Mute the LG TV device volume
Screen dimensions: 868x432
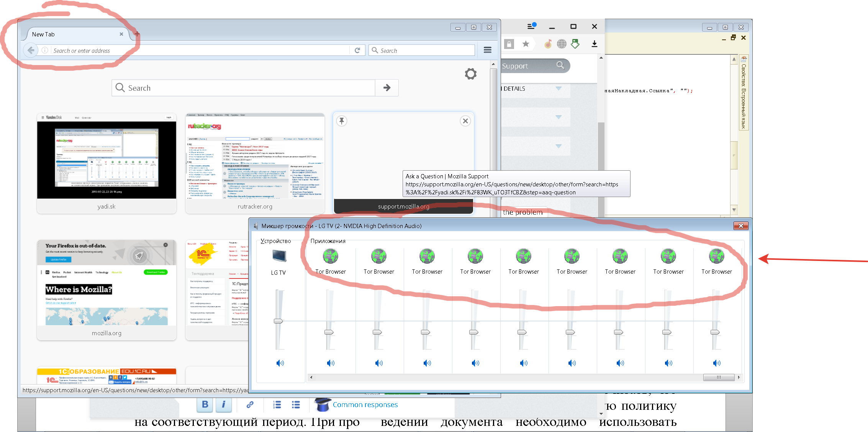[x=280, y=363]
